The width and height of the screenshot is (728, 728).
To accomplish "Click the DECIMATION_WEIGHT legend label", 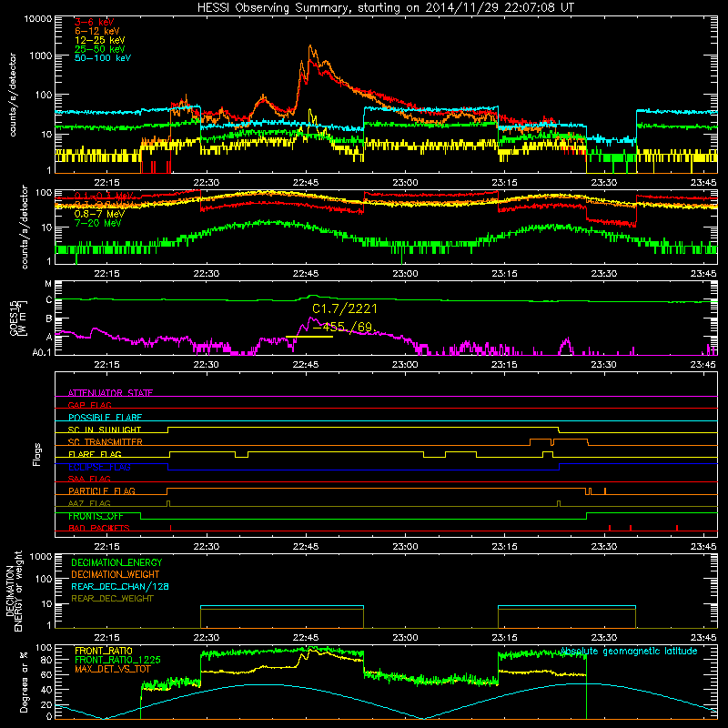I will tap(116, 574).
